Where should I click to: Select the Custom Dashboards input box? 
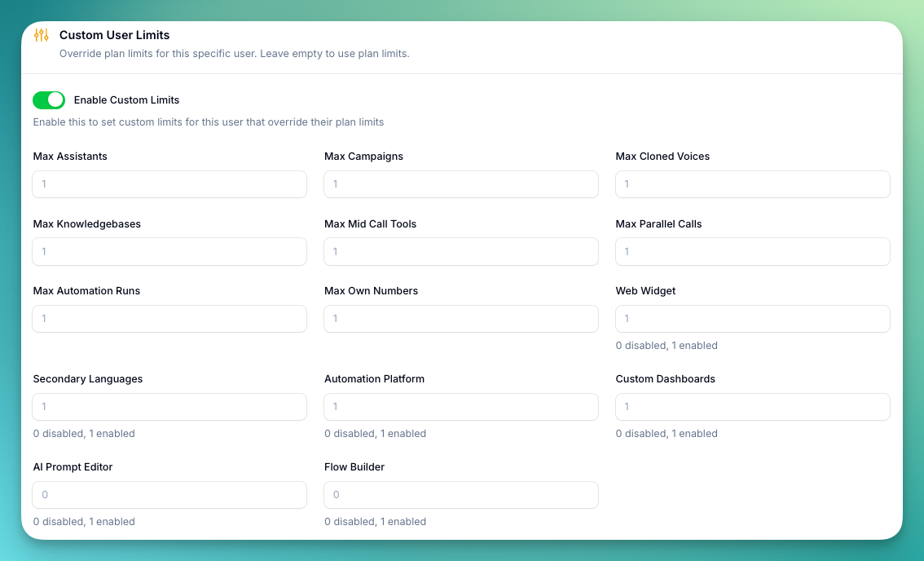click(752, 407)
